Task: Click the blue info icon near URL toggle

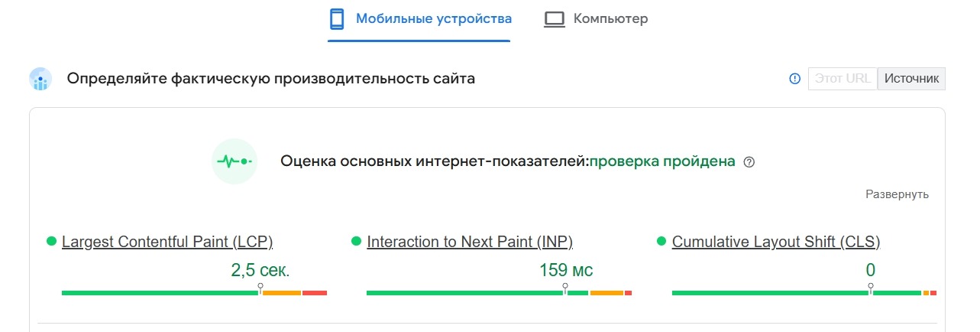Action: [x=794, y=79]
